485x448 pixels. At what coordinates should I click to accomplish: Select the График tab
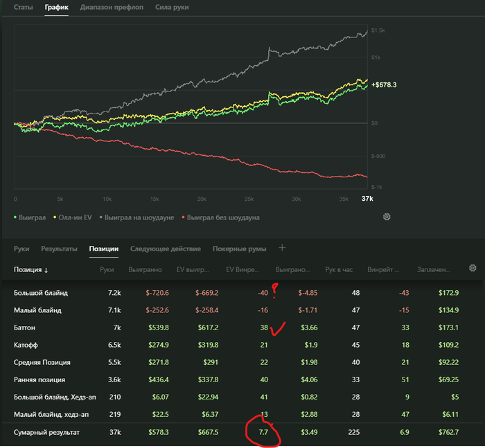click(56, 7)
